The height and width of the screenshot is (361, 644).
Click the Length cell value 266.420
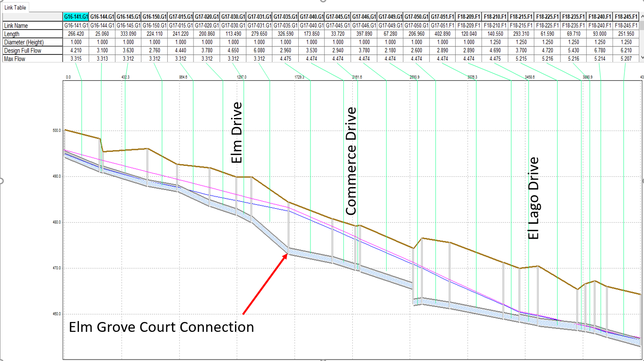click(76, 34)
